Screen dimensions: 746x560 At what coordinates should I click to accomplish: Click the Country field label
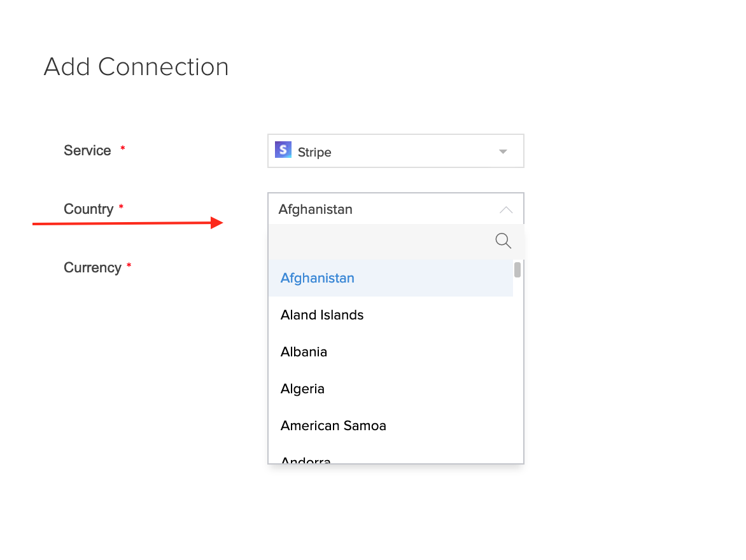[x=88, y=209]
